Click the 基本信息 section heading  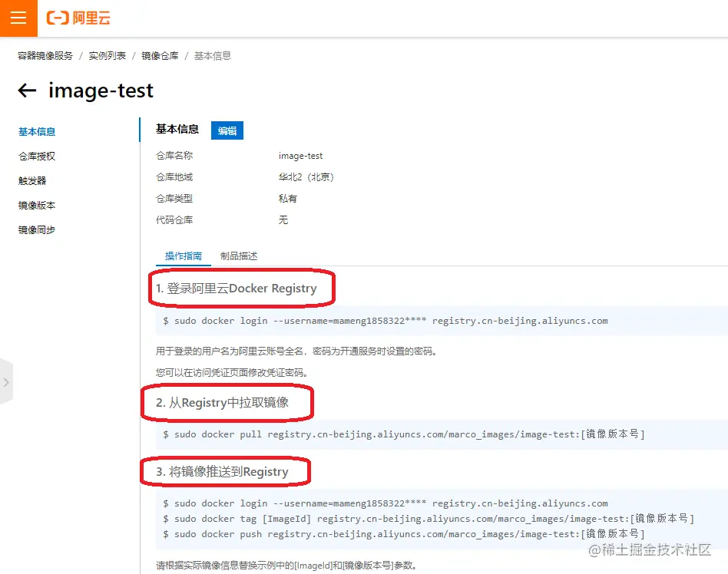tap(177, 129)
